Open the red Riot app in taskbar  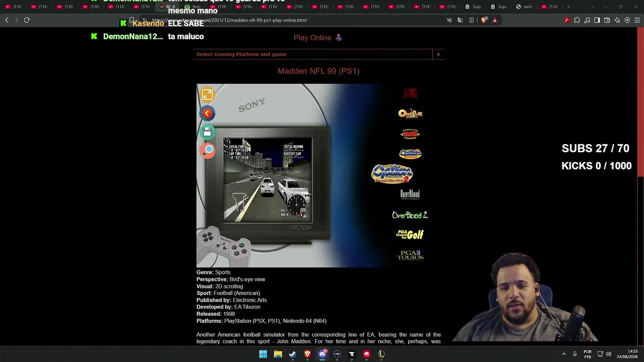click(x=366, y=354)
